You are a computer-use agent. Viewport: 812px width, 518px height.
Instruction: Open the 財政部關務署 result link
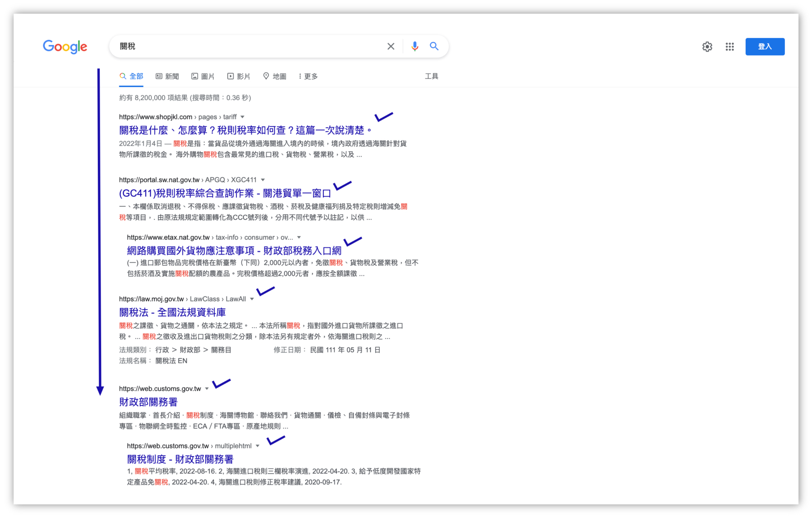[x=148, y=402]
